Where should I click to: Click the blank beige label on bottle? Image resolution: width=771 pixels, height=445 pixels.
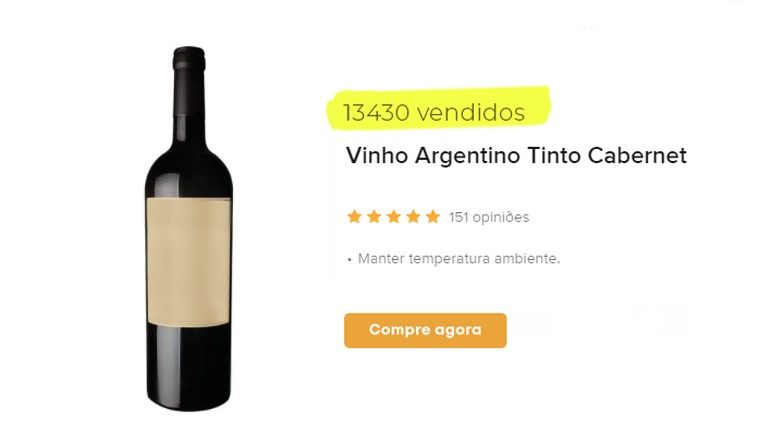189,262
